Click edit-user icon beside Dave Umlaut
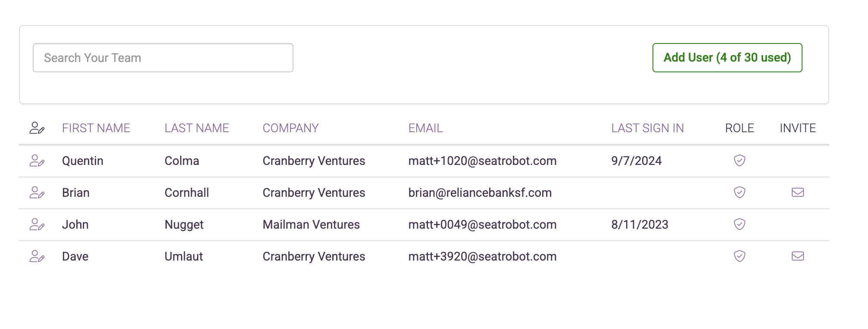This screenshot has height=329, width=868. point(37,256)
